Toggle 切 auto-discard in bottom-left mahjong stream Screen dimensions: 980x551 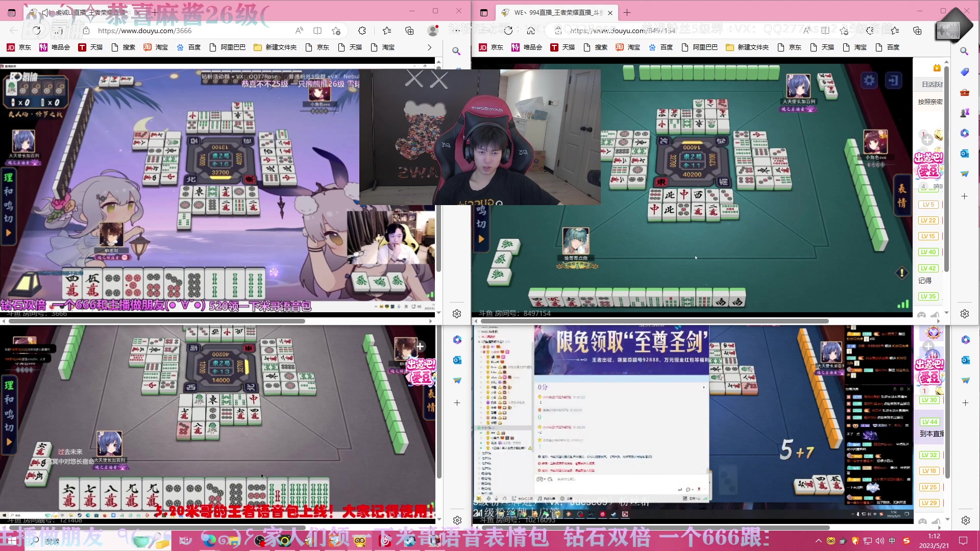coord(9,427)
